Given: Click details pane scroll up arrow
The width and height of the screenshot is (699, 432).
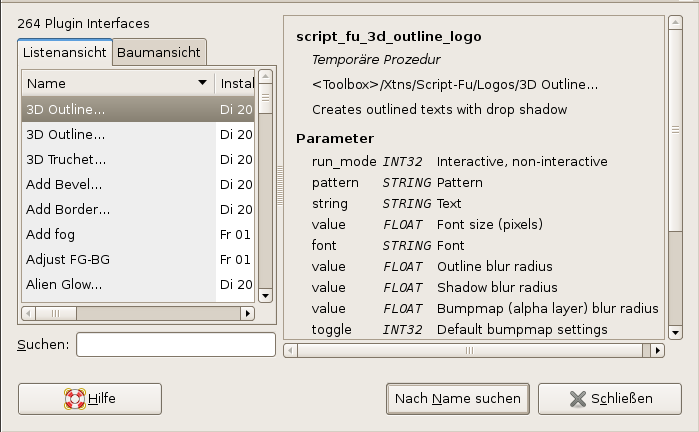Looking at the screenshot, I should pos(675,22).
